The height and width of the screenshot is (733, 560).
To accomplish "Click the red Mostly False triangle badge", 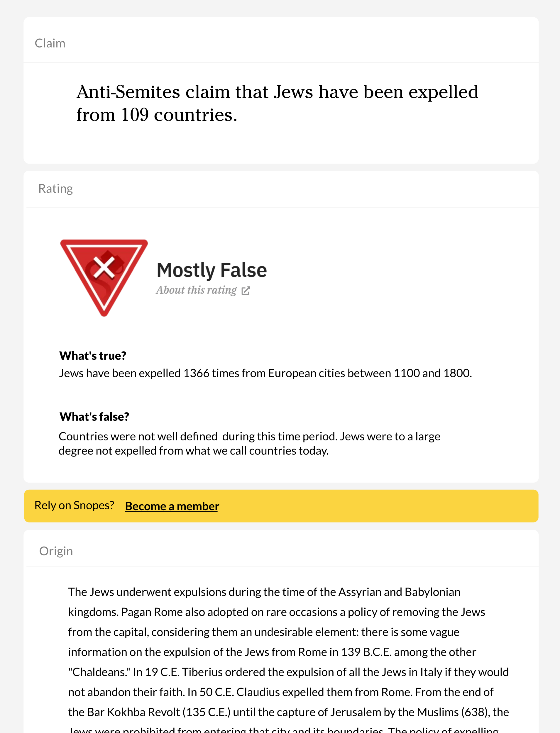I will (x=104, y=274).
